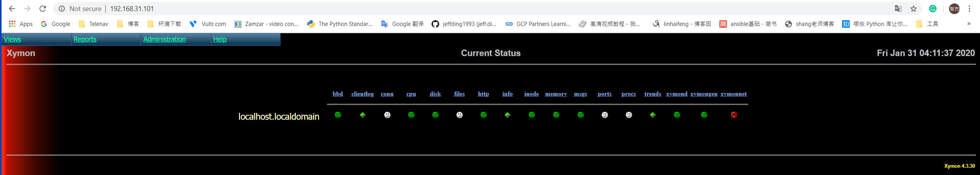Open the Apps bookmarks shortcut
Viewport: 980px width, 175px height.
tap(21, 24)
